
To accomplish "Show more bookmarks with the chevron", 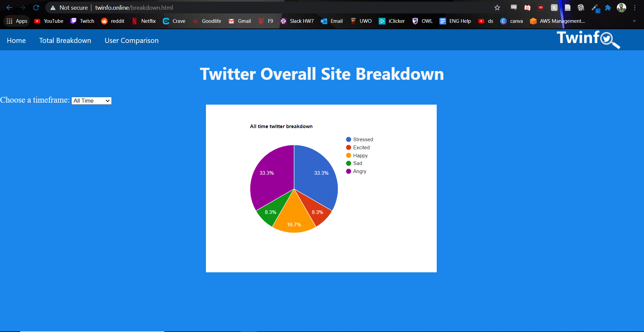I will coord(634,21).
